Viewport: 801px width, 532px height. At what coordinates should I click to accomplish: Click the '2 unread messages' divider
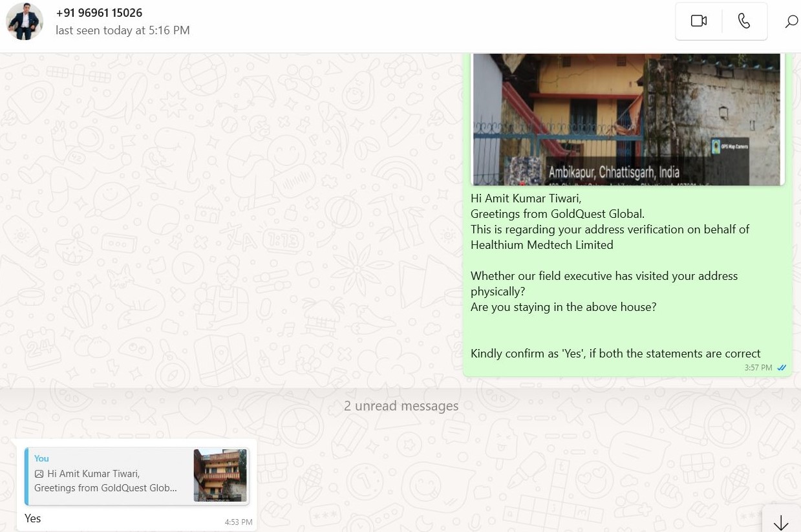pos(401,406)
